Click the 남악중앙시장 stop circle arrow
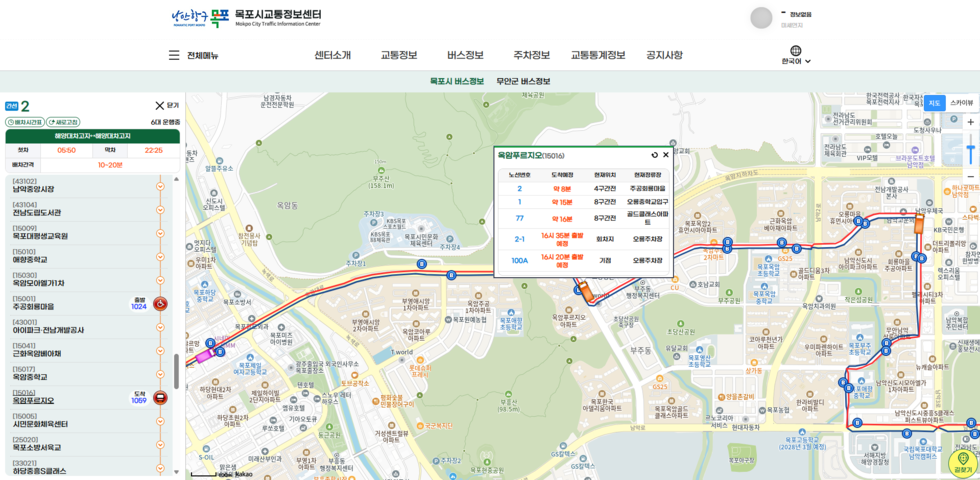980x480 pixels. (x=160, y=186)
